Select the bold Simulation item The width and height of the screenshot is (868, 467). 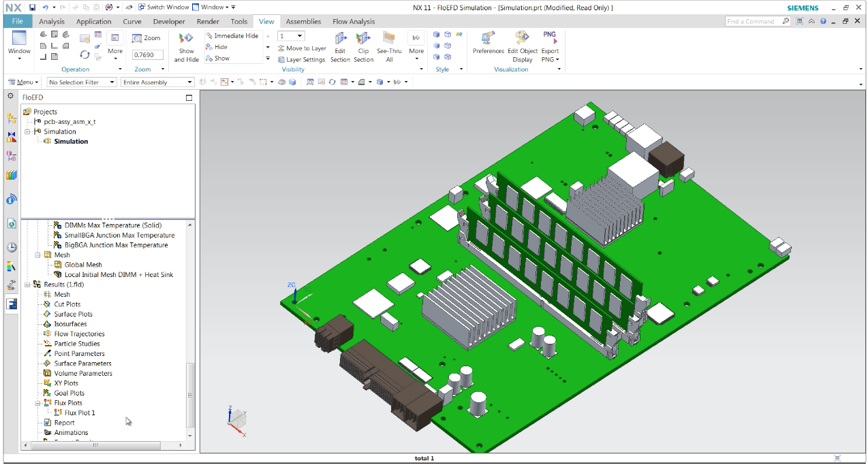click(71, 142)
